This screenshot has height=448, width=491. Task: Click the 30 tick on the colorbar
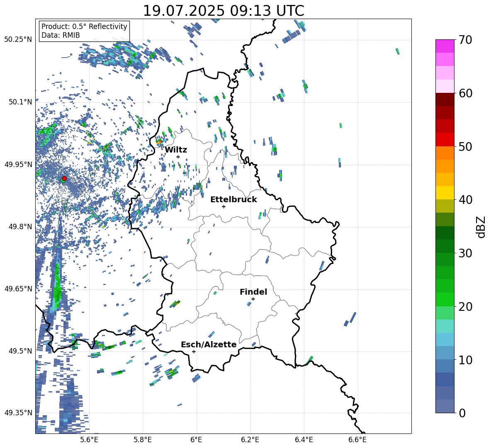[x=465, y=253]
